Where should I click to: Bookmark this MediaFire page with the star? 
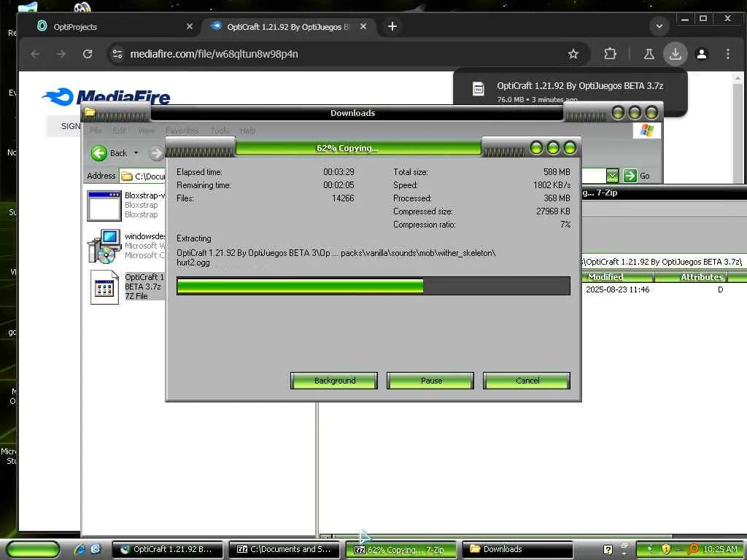(573, 54)
